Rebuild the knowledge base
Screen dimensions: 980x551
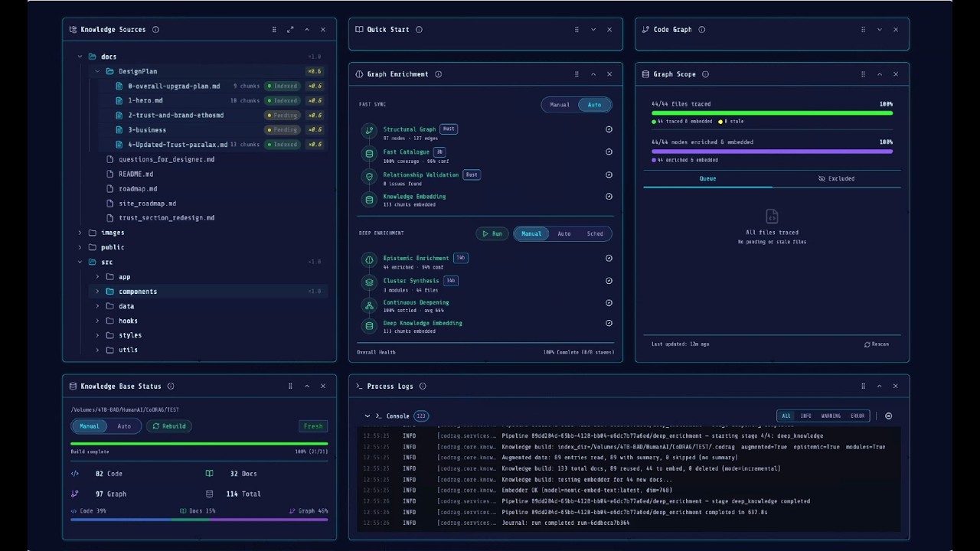(168, 426)
